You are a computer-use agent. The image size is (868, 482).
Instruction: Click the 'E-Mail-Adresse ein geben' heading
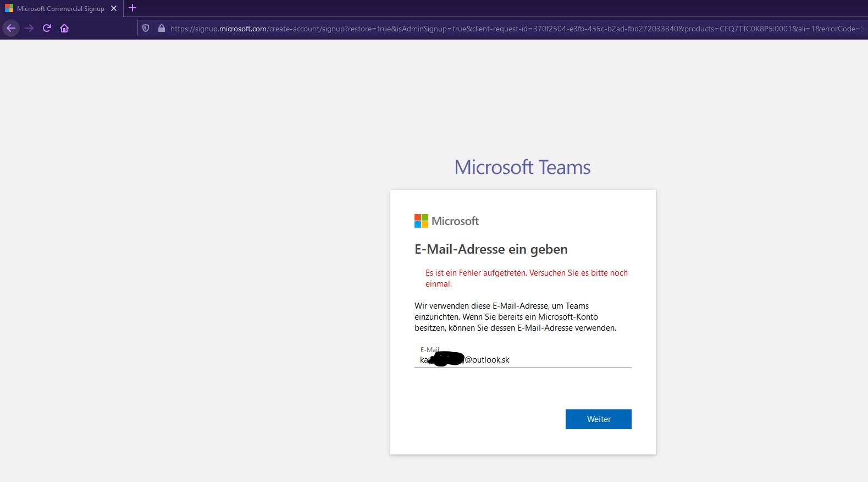[x=491, y=249]
